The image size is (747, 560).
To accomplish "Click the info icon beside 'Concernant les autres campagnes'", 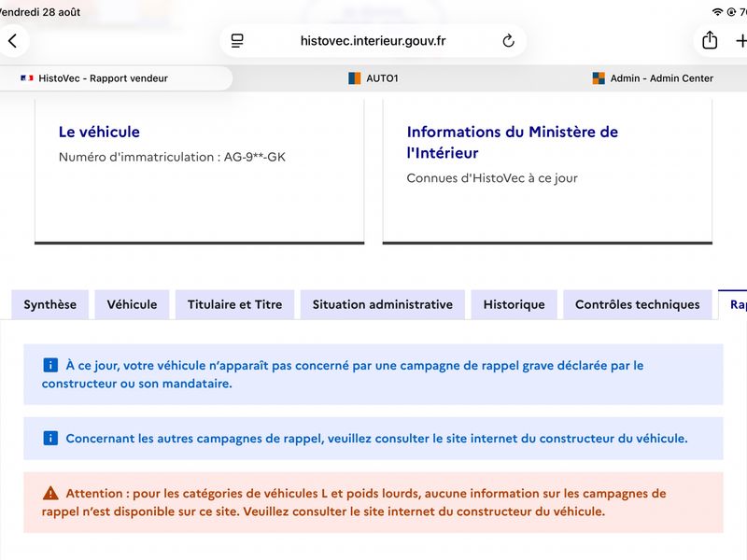I will click(x=50, y=438).
